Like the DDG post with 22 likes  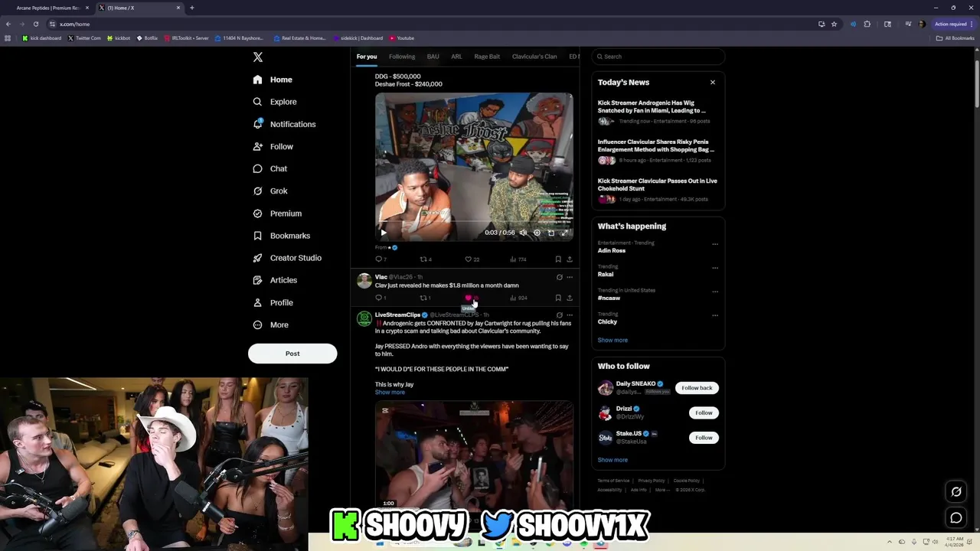coord(472,259)
